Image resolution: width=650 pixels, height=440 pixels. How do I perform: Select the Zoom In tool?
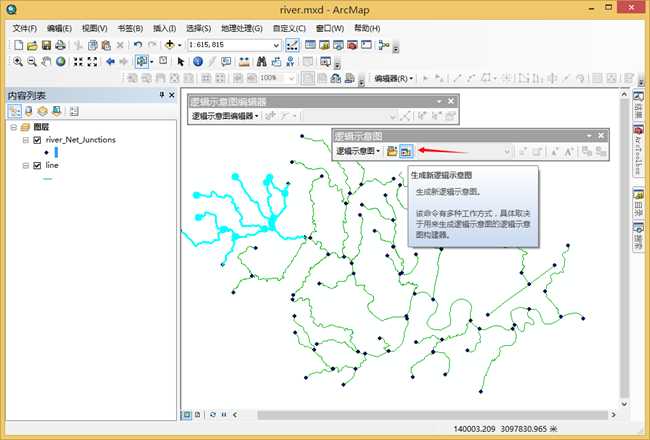[18, 61]
